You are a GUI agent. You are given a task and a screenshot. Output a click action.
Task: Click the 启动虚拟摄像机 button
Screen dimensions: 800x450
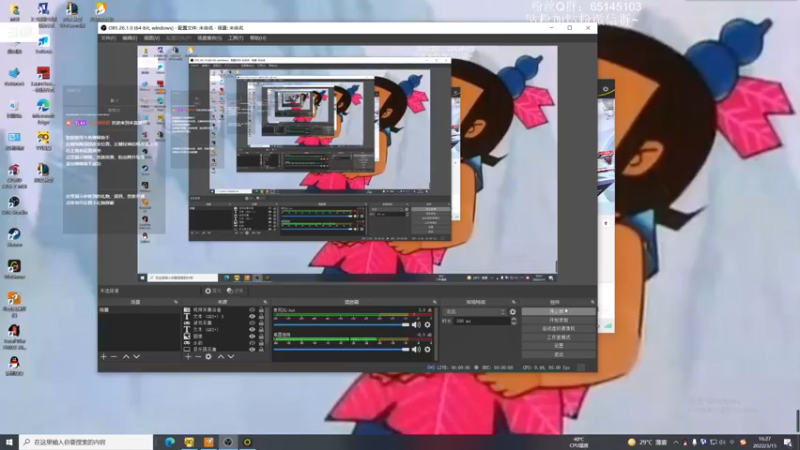(558, 329)
